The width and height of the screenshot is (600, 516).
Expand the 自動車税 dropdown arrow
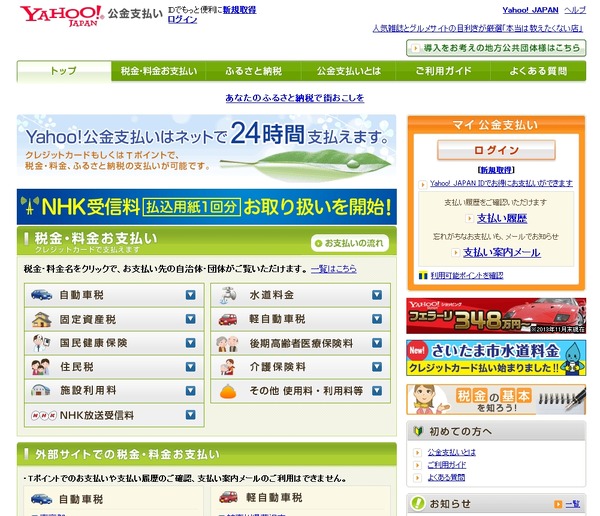click(191, 295)
